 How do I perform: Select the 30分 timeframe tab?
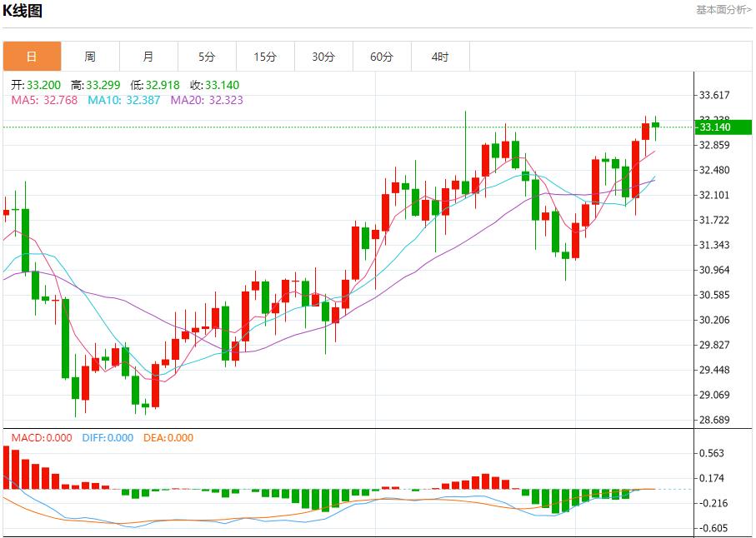pyautogui.click(x=323, y=57)
